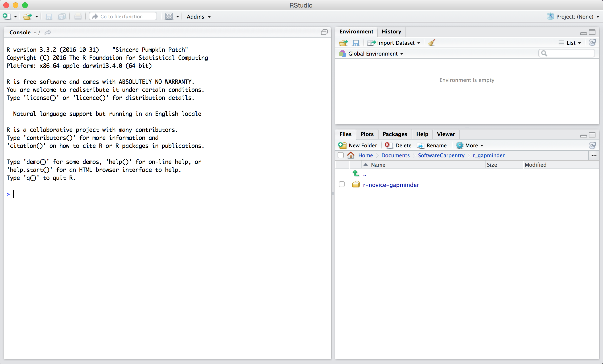Click the Plots tab in bottom-right panel

(x=367, y=134)
